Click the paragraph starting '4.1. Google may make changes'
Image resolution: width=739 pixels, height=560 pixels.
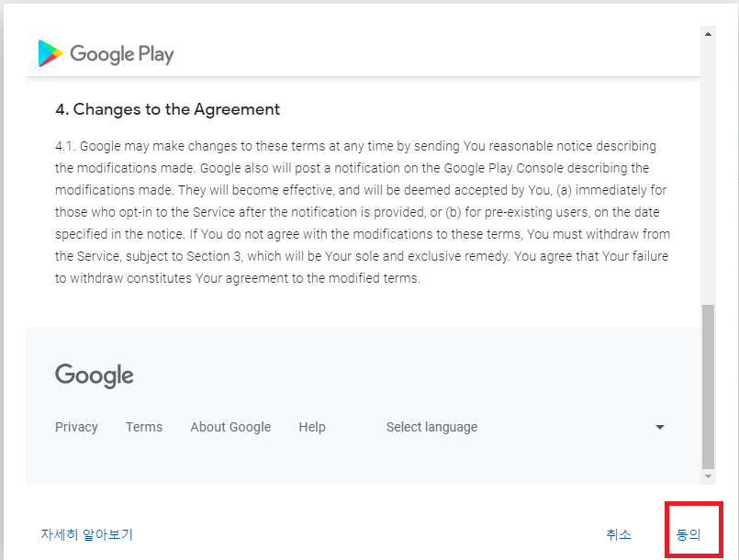[x=363, y=212]
